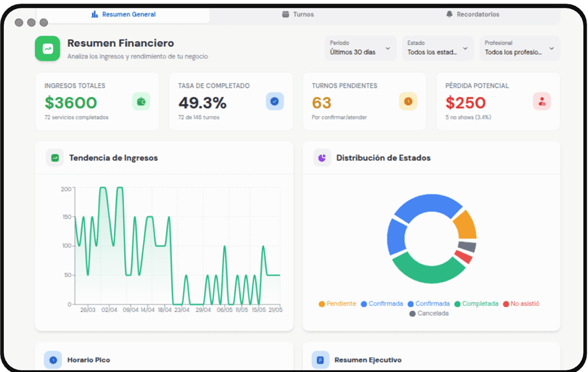The height and width of the screenshot is (372, 588).
Task: Click the clock icon in Turnos Pendientes card
Action: (x=408, y=101)
